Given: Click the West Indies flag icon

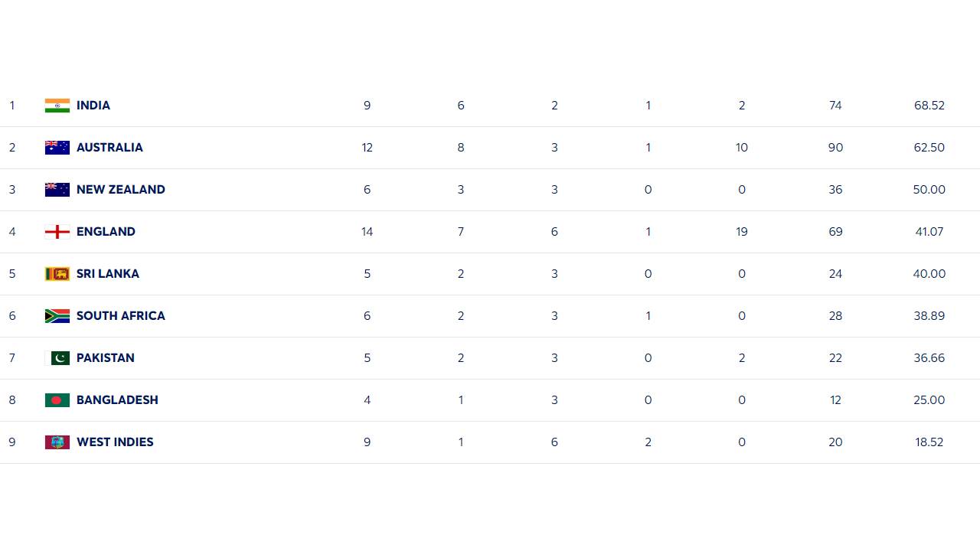Looking at the screenshot, I should [x=57, y=442].
